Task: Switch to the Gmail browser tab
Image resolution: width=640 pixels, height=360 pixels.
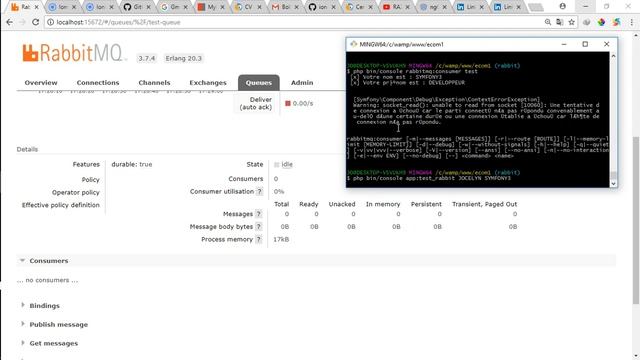Action: tap(284, 7)
